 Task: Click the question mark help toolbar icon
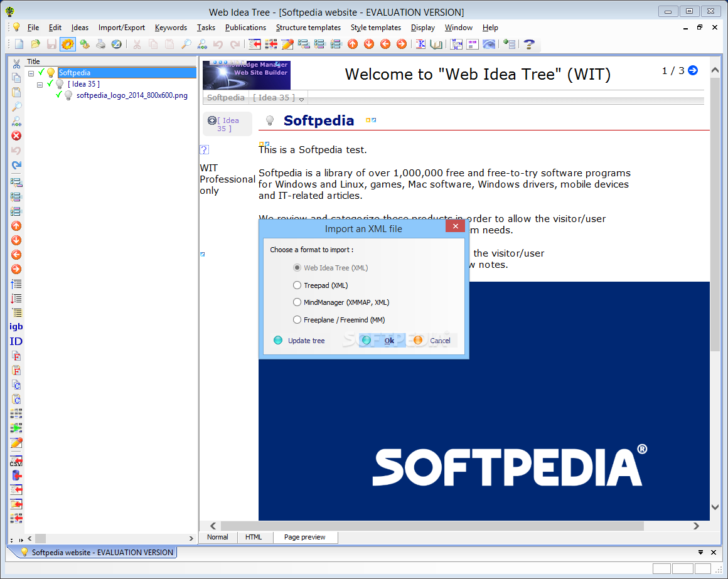(529, 44)
